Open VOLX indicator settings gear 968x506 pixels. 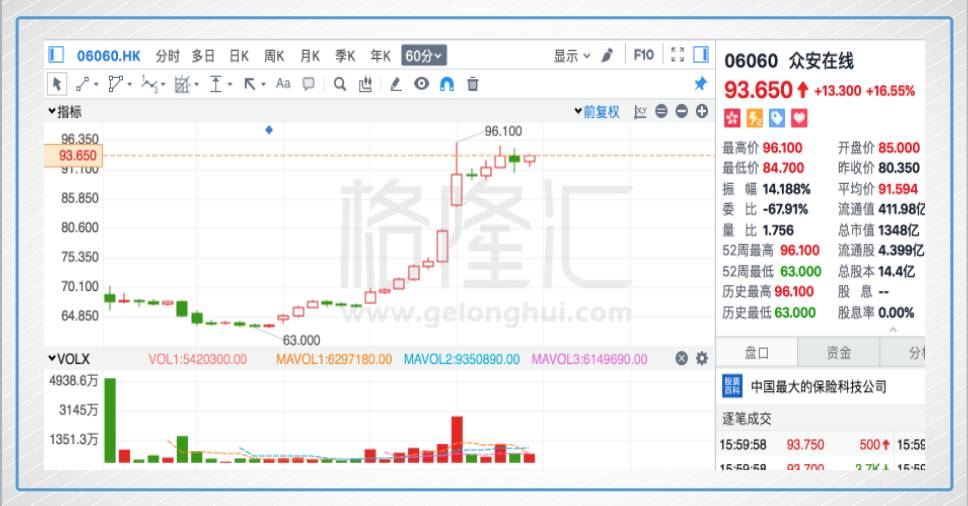pyautogui.click(x=702, y=358)
